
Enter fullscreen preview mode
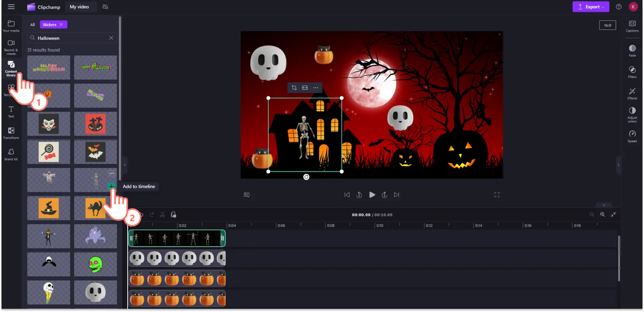(497, 195)
